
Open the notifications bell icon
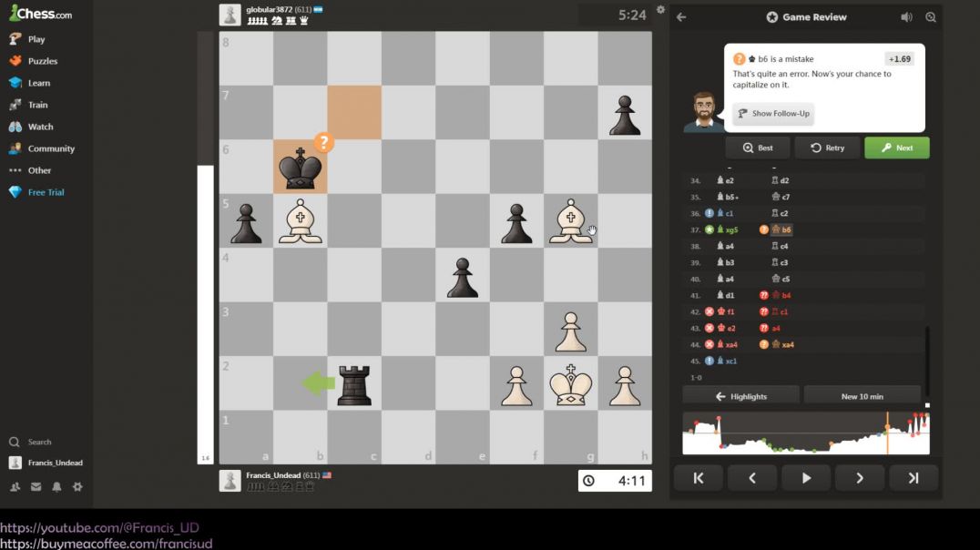pyautogui.click(x=56, y=487)
